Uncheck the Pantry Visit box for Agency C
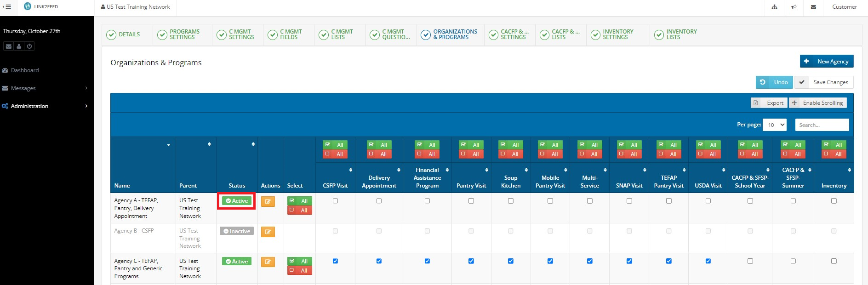868x285 pixels. coord(471,261)
